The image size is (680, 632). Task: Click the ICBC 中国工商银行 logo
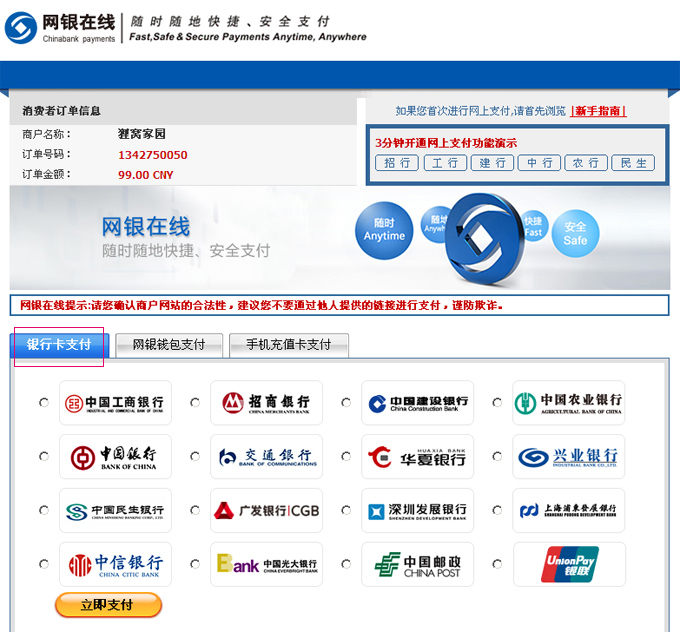click(x=115, y=403)
